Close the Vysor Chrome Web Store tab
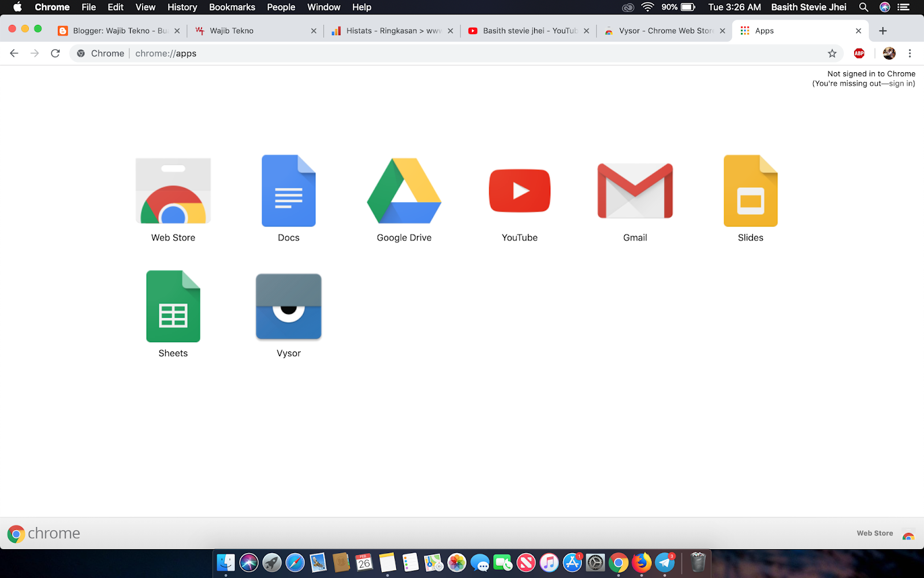Viewport: 924px width, 578px height. (x=722, y=31)
